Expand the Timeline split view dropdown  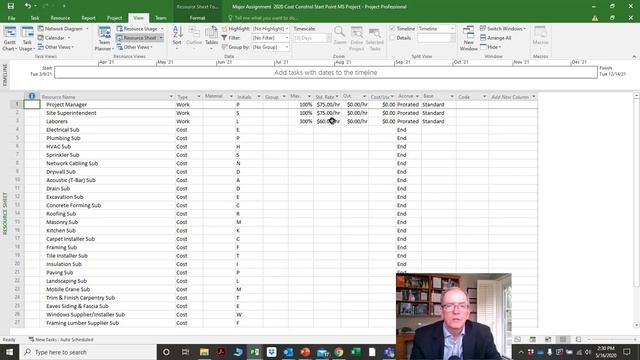(x=452, y=29)
